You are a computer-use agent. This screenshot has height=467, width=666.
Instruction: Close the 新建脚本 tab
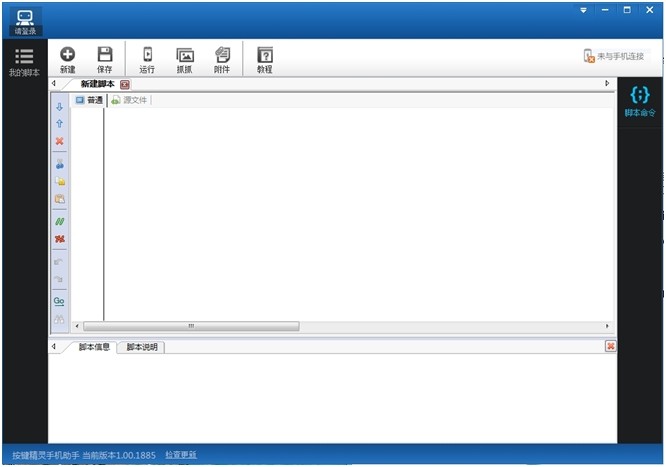(x=124, y=85)
